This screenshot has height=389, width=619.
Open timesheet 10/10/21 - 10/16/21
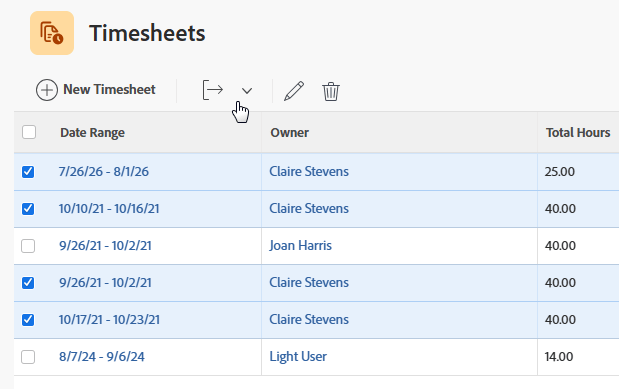coord(109,209)
